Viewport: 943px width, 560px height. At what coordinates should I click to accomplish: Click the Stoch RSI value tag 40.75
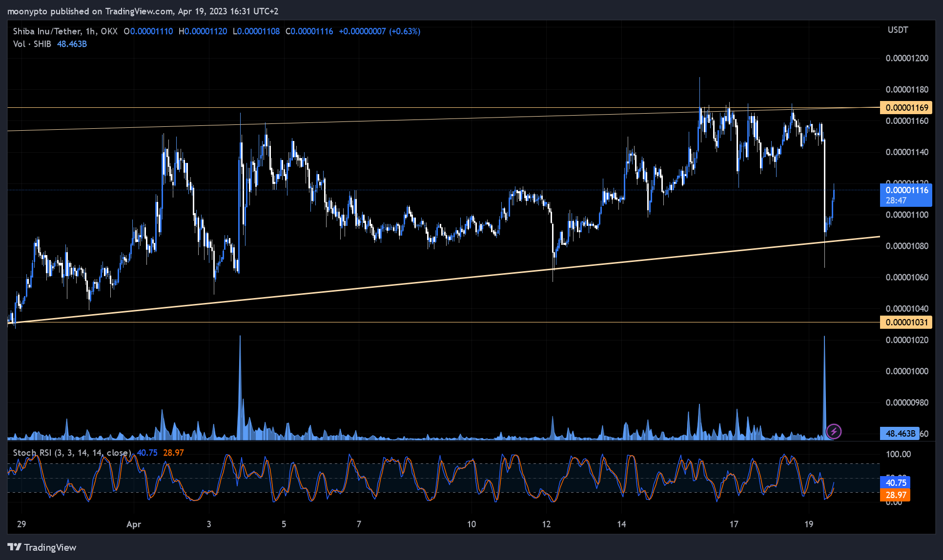(x=896, y=482)
